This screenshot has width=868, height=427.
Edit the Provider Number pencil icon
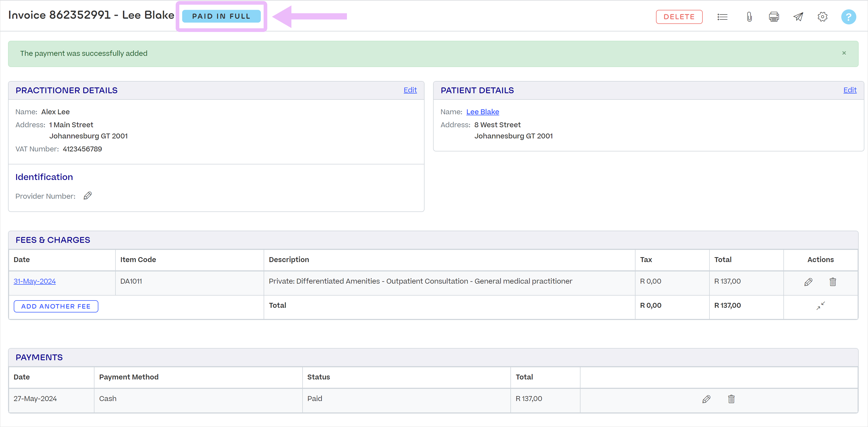[x=88, y=196]
